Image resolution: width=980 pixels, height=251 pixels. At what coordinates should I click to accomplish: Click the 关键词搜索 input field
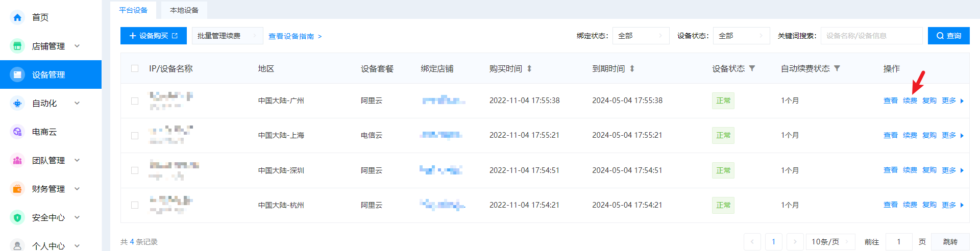(871, 36)
